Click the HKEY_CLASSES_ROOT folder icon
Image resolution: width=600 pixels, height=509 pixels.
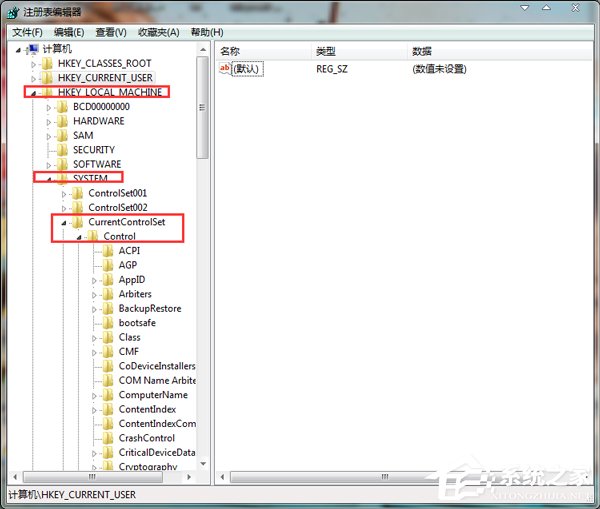click(47, 63)
